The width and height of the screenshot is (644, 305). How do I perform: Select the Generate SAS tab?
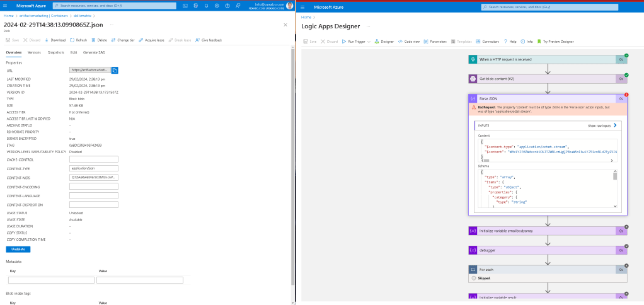(95, 52)
